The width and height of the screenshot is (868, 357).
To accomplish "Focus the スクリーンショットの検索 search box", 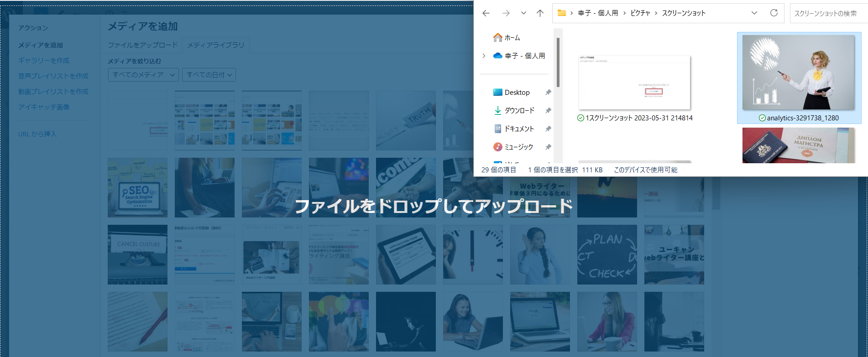I will [828, 13].
